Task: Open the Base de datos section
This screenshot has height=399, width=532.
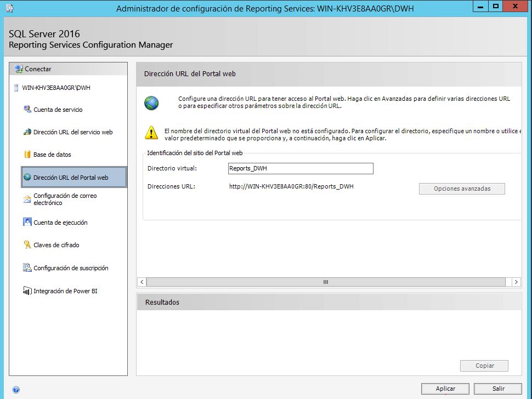Action: coord(52,155)
